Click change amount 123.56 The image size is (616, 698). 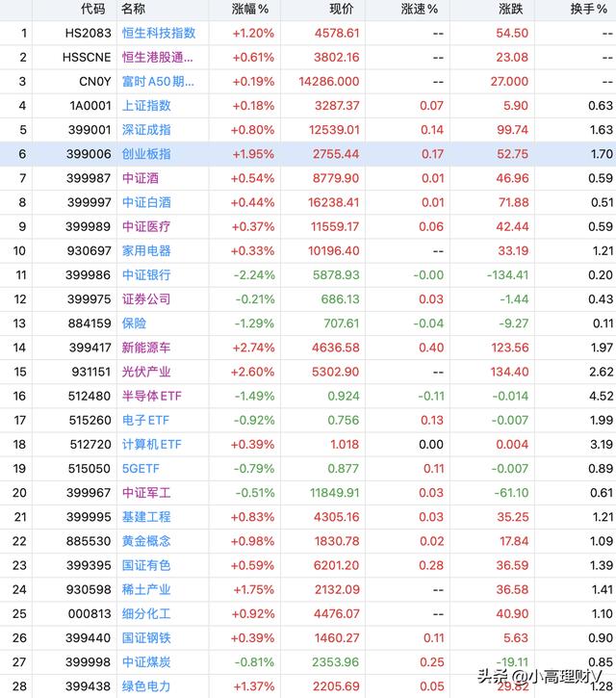tap(510, 348)
